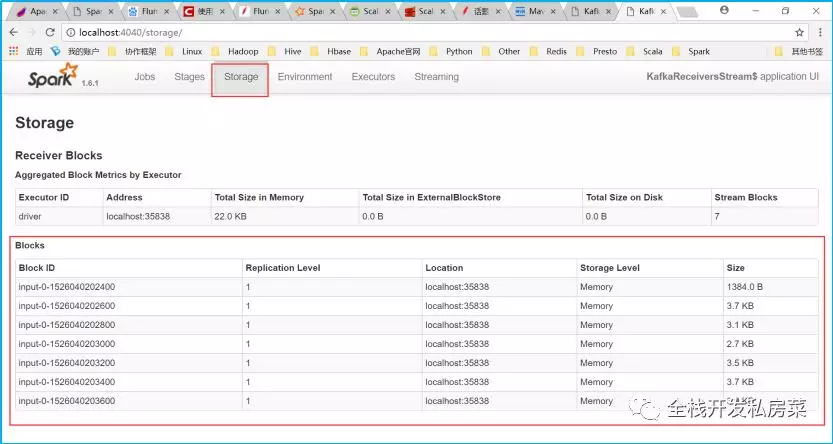
Task: Open the Redis bookmark folder
Action: 549,52
